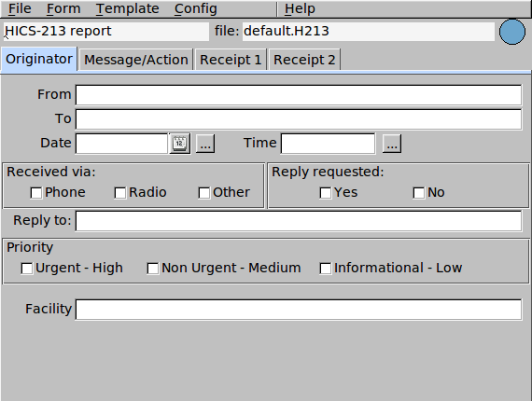
Task: Switch to the Receipt 1 tab
Action: [x=231, y=60]
